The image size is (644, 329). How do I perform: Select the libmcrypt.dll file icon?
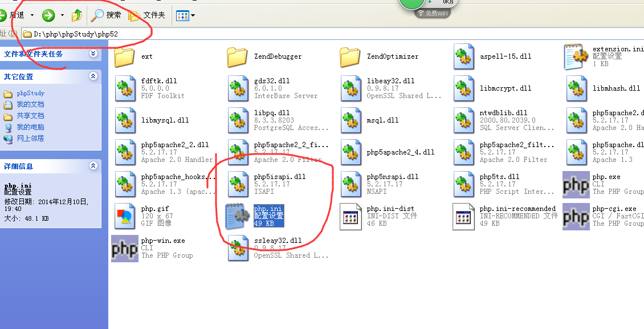[464, 88]
